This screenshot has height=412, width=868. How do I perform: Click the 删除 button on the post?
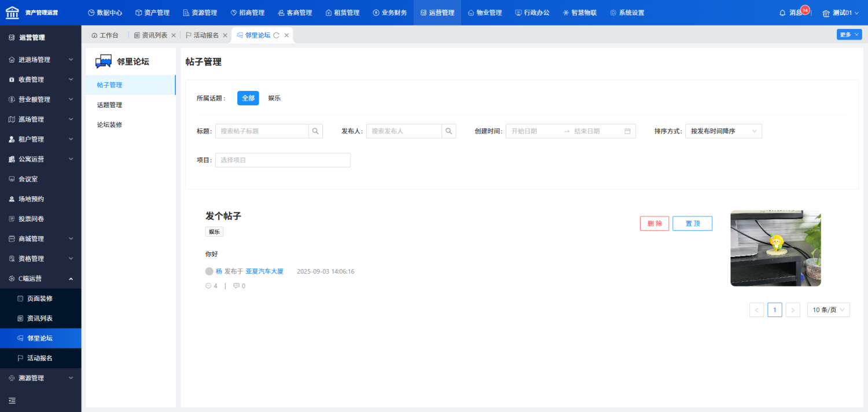pos(654,223)
